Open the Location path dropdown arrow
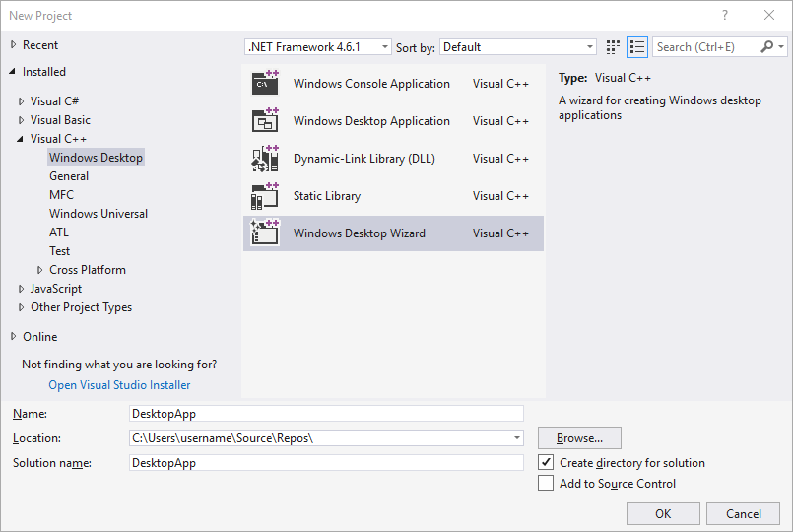This screenshot has width=793, height=532. tap(517, 438)
